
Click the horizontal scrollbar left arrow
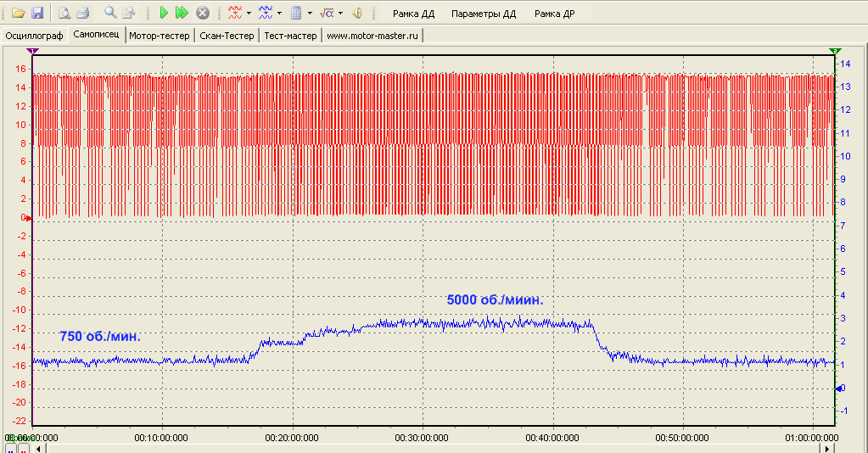click(37, 448)
